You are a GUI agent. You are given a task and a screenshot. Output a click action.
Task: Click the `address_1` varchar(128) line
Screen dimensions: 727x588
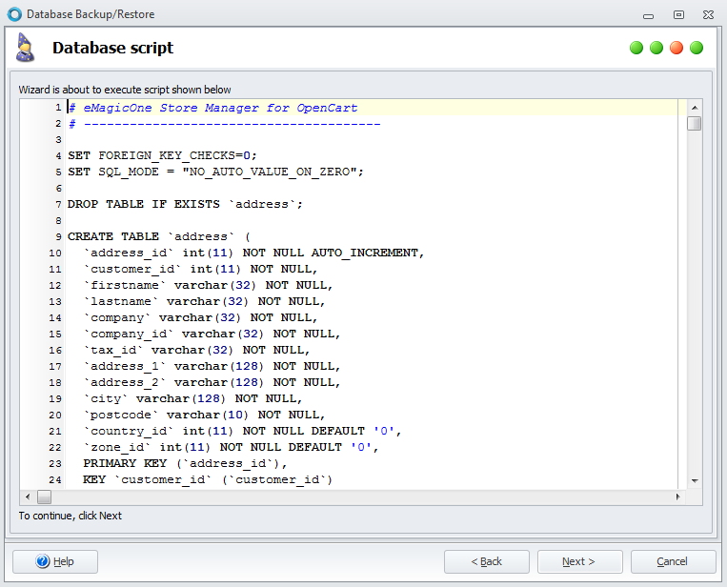(212, 366)
